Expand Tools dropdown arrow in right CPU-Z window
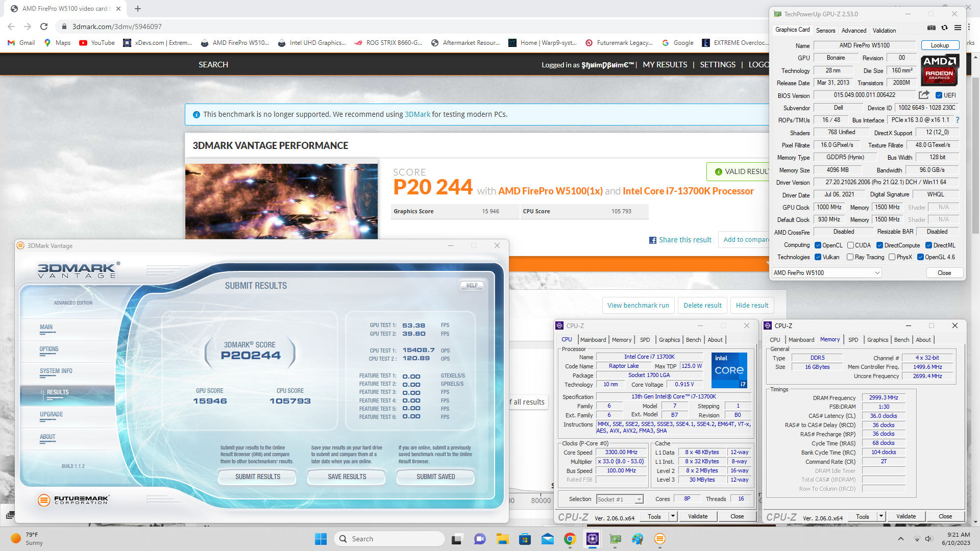This screenshot has width=980, height=551. click(x=881, y=516)
